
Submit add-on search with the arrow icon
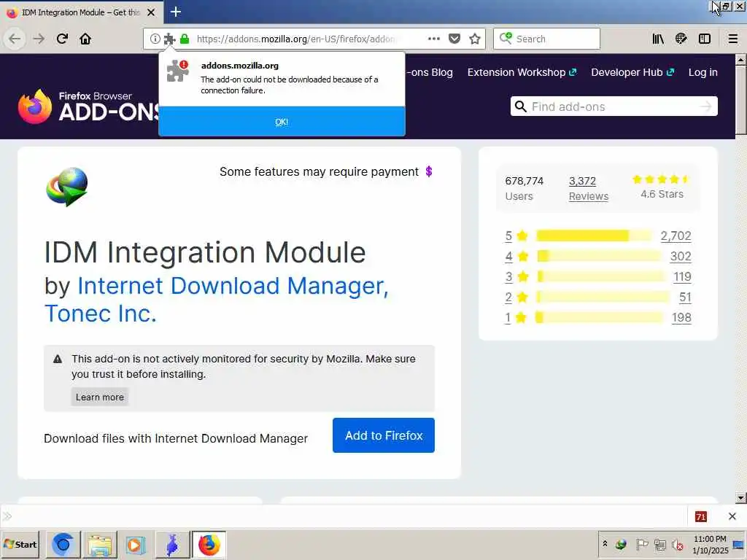click(x=706, y=106)
